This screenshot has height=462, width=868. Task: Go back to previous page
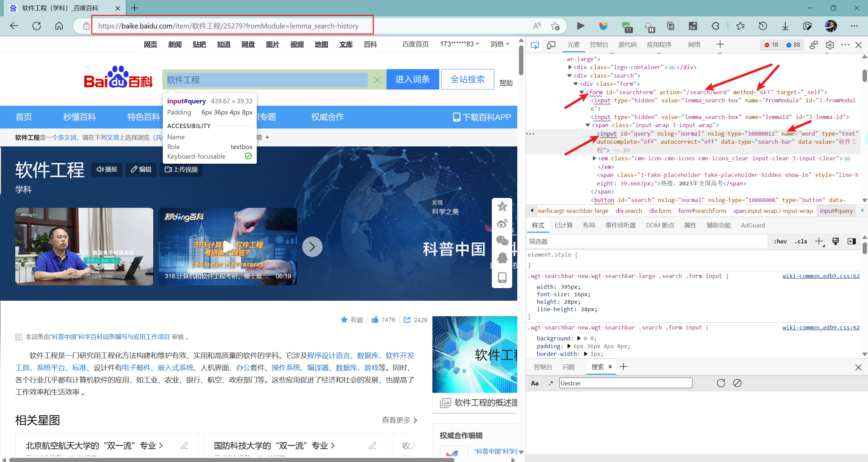14,26
